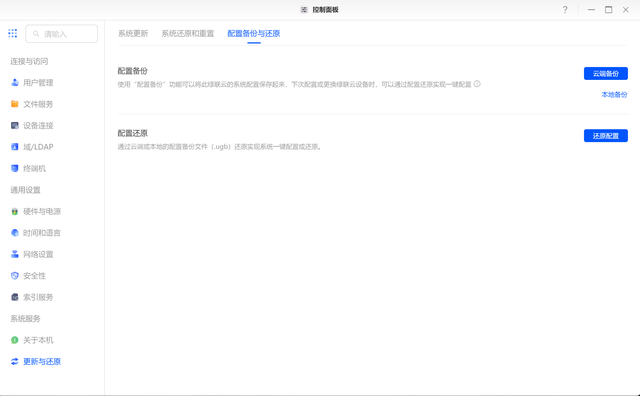Switch to the 系统还原和重置 tab
640x396 pixels.
188,33
